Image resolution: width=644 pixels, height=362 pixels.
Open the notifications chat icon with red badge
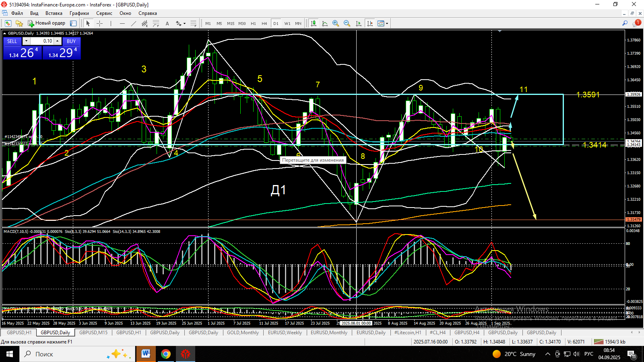point(636,23)
